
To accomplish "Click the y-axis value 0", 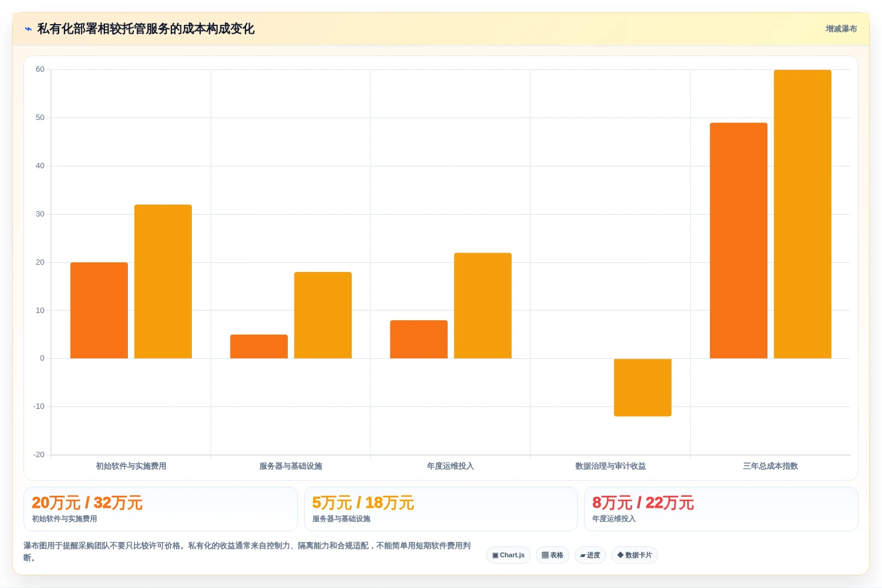I will (42, 358).
